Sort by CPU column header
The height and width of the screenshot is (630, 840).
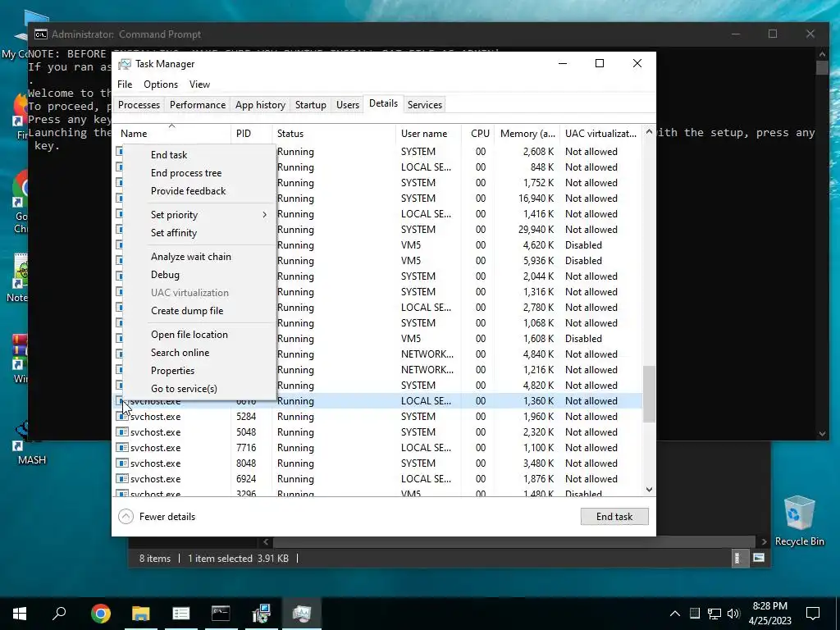480,134
